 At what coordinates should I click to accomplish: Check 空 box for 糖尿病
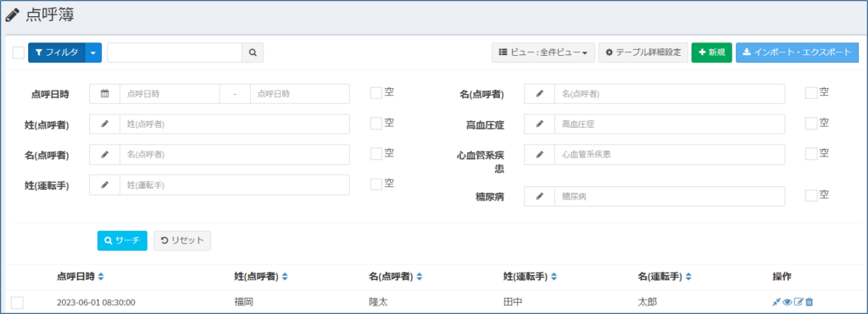tap(811, 196)
